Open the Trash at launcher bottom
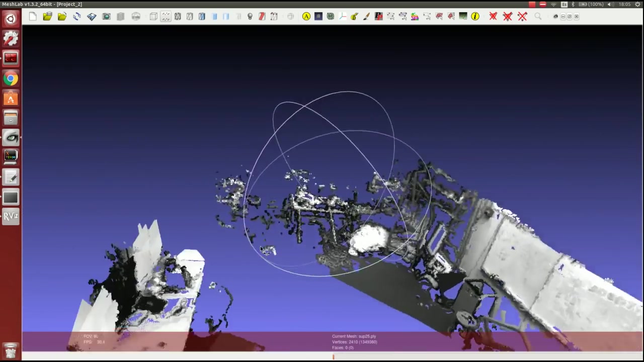This screenshot has height=362, width=644. click(11, 350)
